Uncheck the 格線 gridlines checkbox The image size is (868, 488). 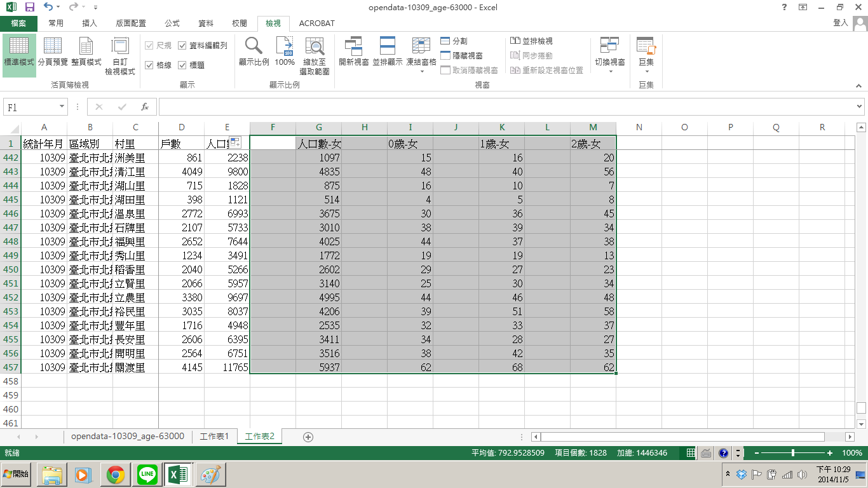(149, 65)
